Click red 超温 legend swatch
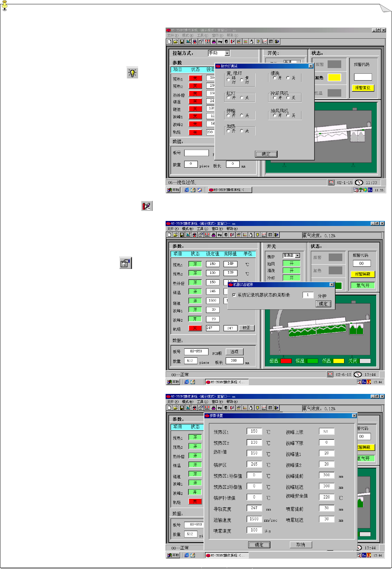 coord(286,361)
